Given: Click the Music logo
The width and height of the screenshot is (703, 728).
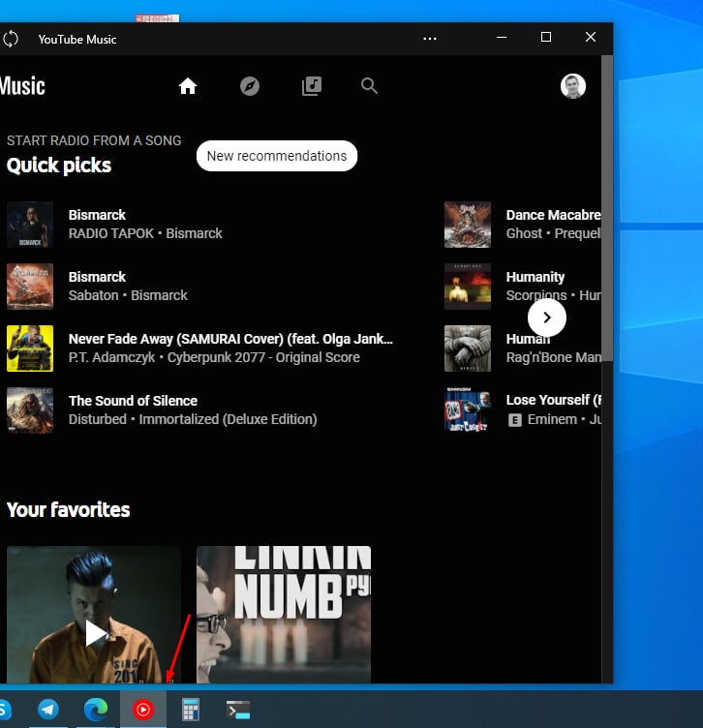Looking at the screenshot, I should (x=22, y=86).
